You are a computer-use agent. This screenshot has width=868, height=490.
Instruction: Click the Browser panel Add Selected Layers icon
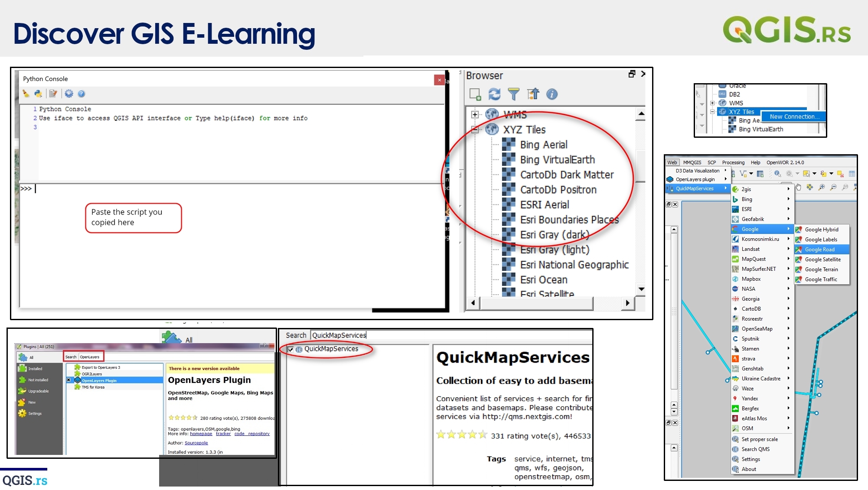pyautogui.click(x=475, y=94)
